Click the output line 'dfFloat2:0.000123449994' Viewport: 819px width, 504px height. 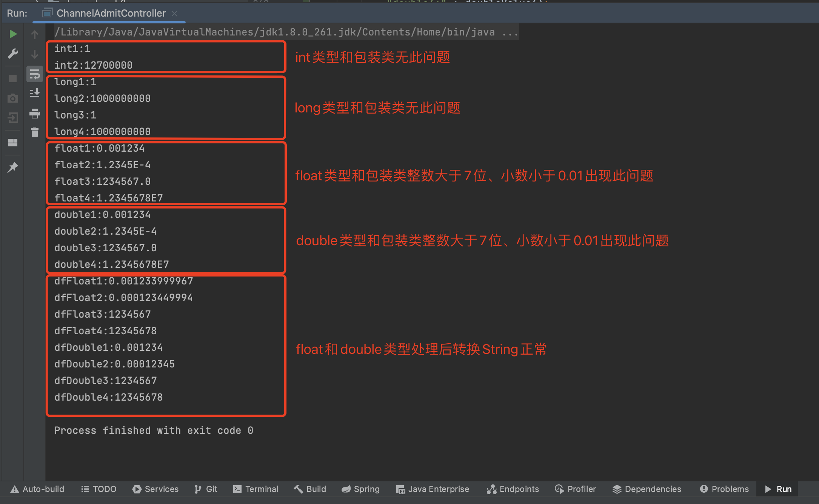point(123,298)
